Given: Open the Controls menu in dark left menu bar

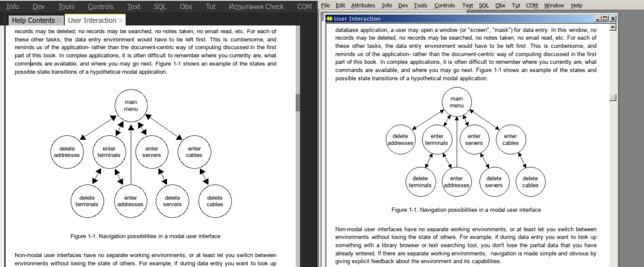Looking at the screenshot, I should pos(101,7).
